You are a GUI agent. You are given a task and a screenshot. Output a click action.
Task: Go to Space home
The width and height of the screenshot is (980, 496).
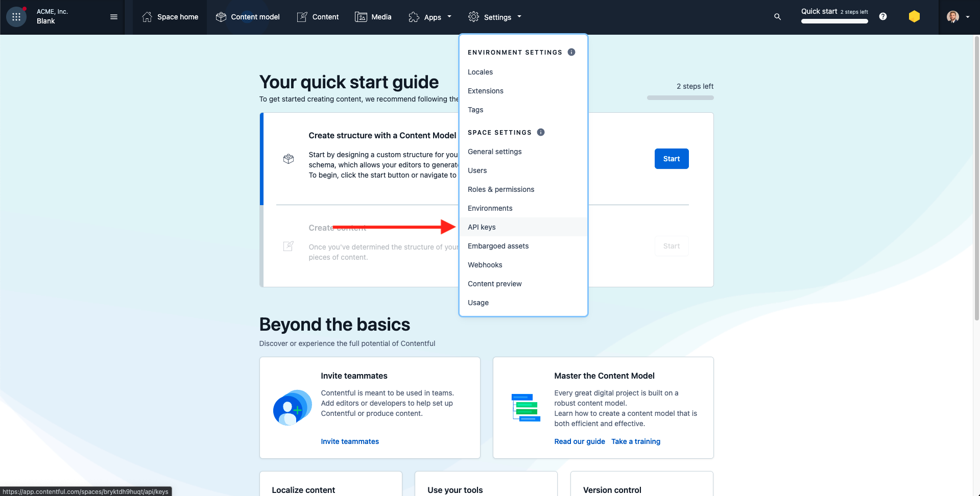[170, 17]
